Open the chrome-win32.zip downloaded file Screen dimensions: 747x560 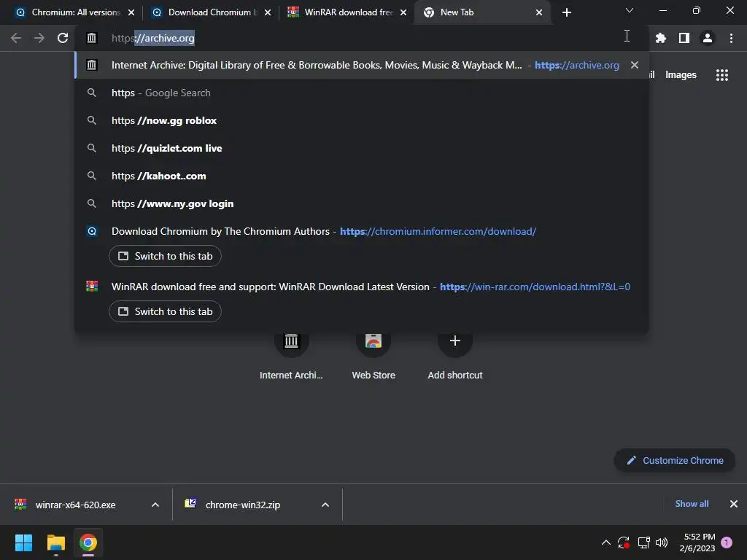[x=243, y=505]
